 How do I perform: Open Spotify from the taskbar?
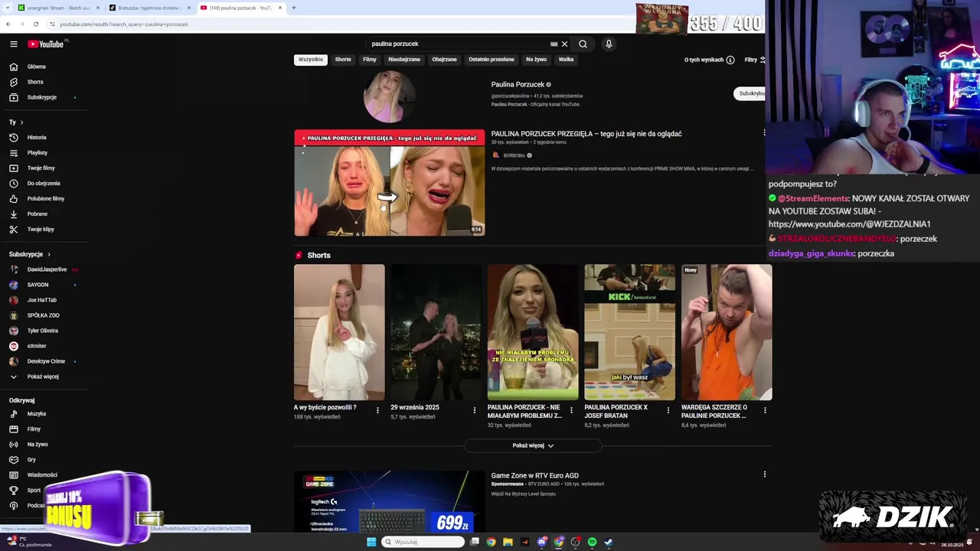[592, 542]
